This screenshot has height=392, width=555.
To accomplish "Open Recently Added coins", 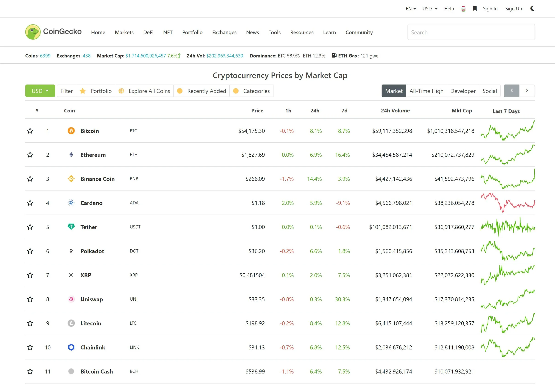I will click(x=202, y=91).
